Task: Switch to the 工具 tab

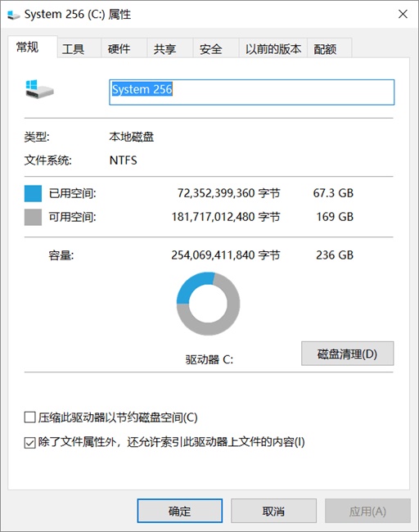Action: (79, 48)
